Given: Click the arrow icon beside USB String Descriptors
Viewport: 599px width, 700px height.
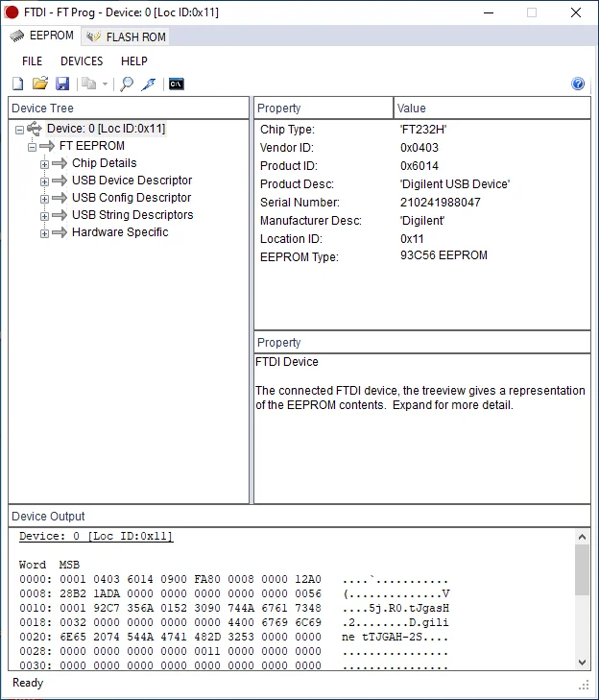Looking at the screenshot, I should point(60,215).
